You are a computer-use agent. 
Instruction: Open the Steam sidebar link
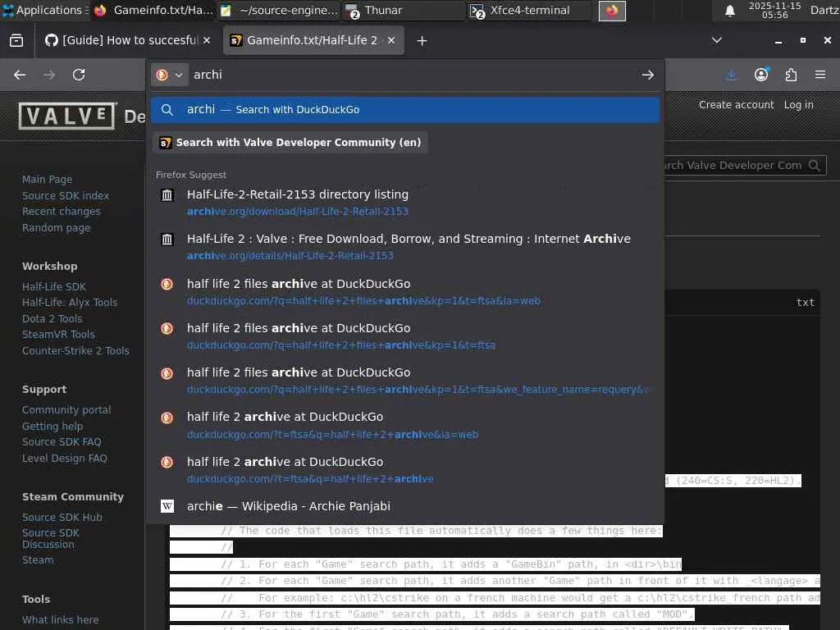[x=38, y=559]
